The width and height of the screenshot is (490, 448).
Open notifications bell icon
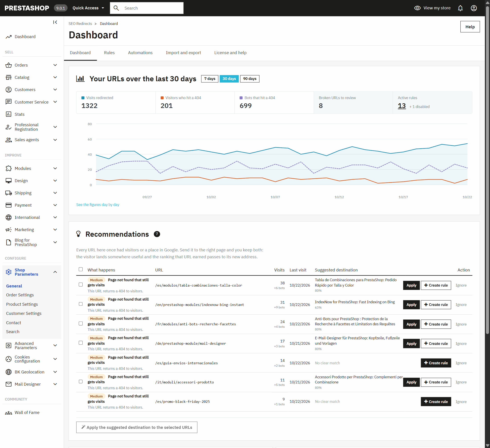pos(460,8)
